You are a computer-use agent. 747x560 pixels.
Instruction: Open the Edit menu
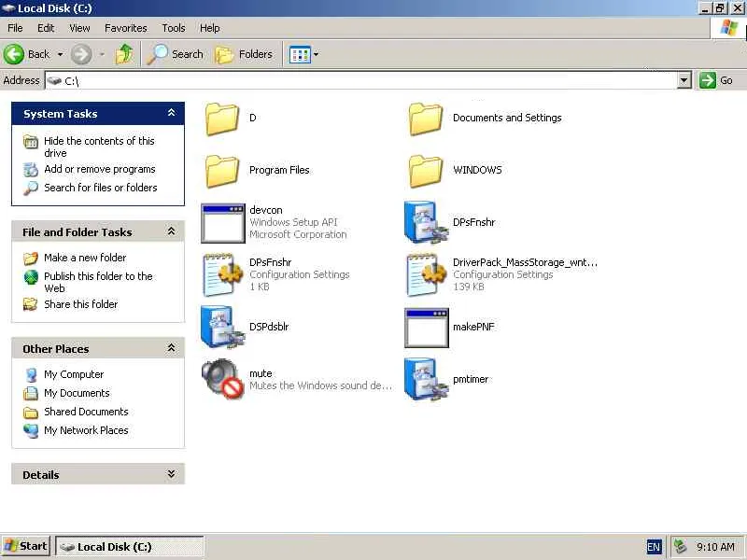[46, 28]
